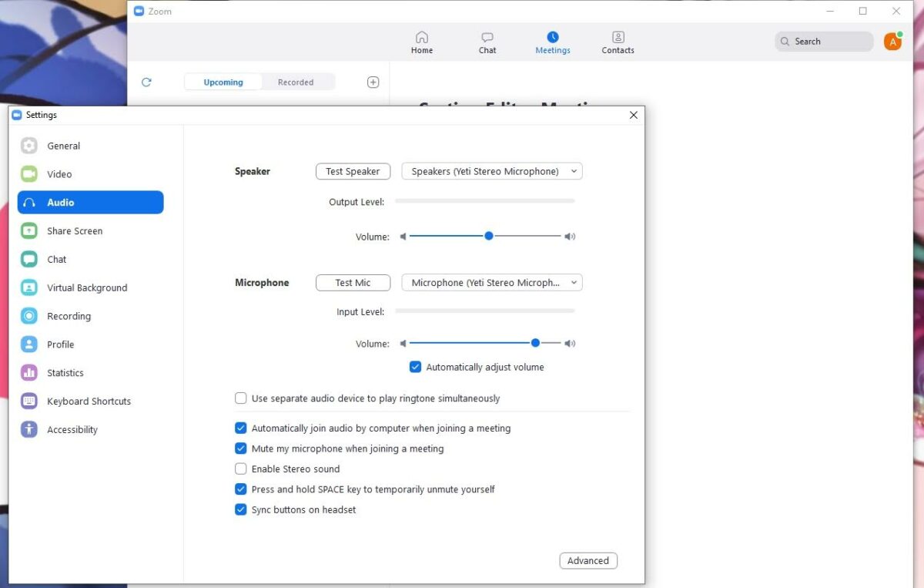924x588 pixels.
Task: Open Virtual Background settings
Action: tap(87, 287)
